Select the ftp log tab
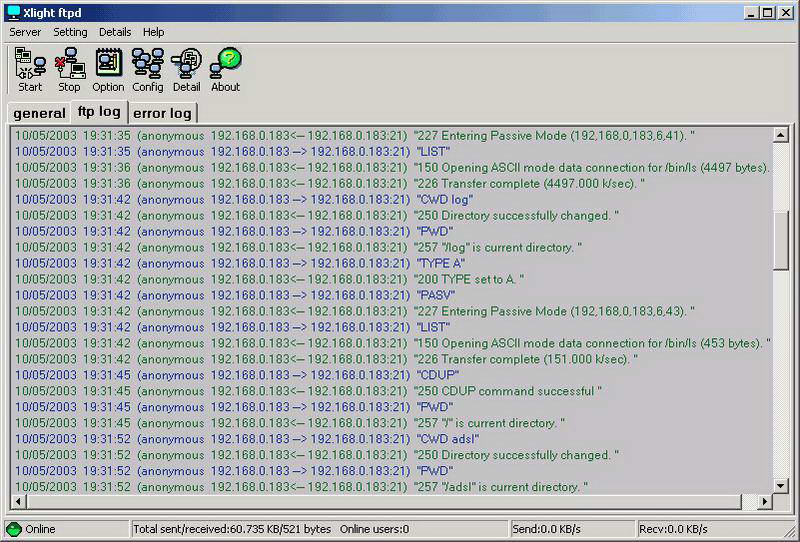The height and width of the screenshot is (542, 800). click(99, 111)
